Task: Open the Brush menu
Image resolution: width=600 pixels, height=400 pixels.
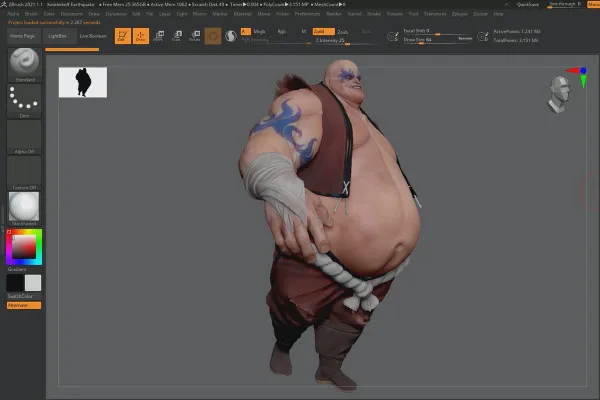Action: click(x=31, y=14)
